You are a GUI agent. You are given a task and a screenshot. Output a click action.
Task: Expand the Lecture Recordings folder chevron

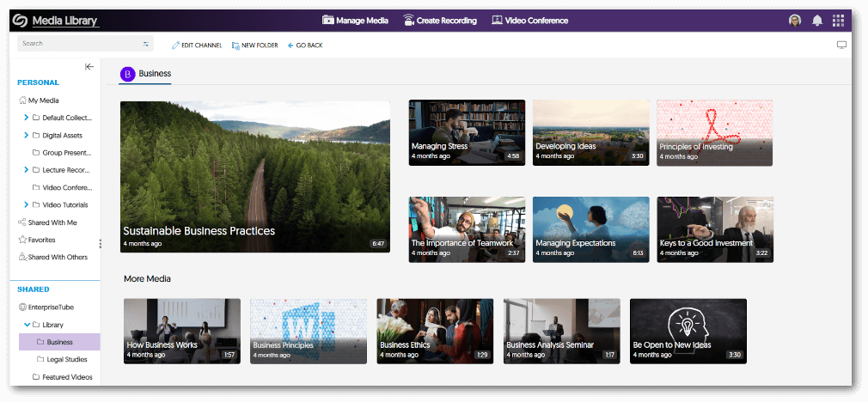point(26,170)
